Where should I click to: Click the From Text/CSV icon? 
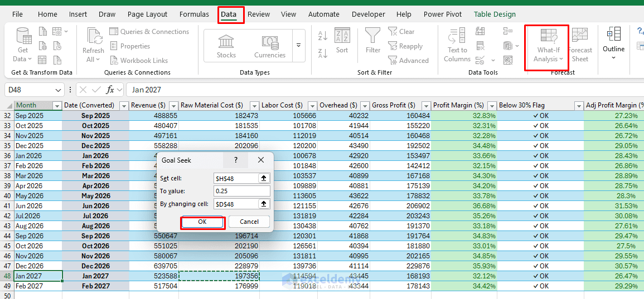(43, 32)
